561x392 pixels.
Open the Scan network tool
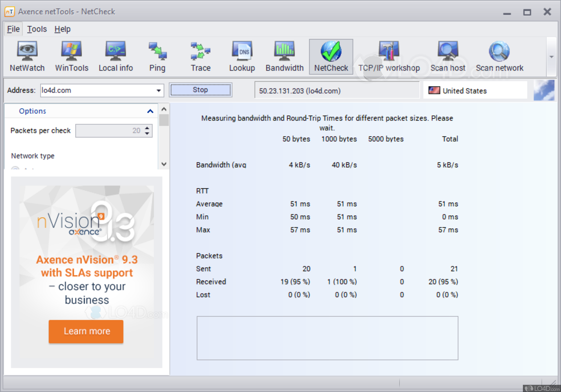499,56
